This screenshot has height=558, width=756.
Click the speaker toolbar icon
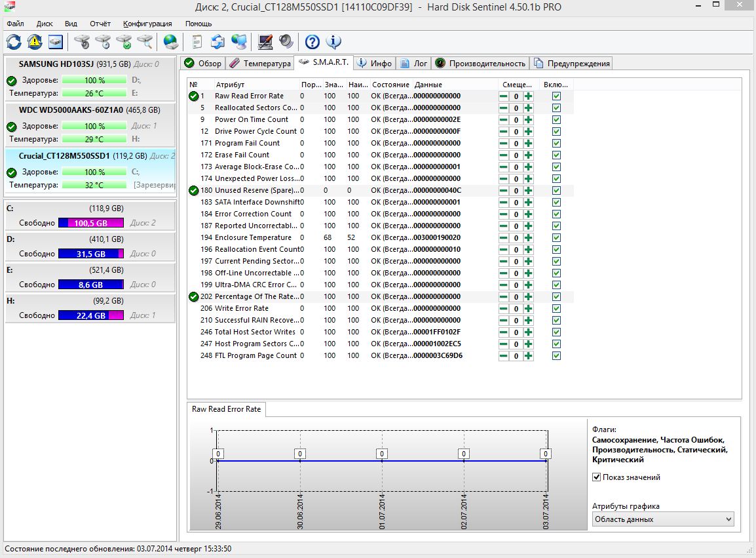click(286, 42)
